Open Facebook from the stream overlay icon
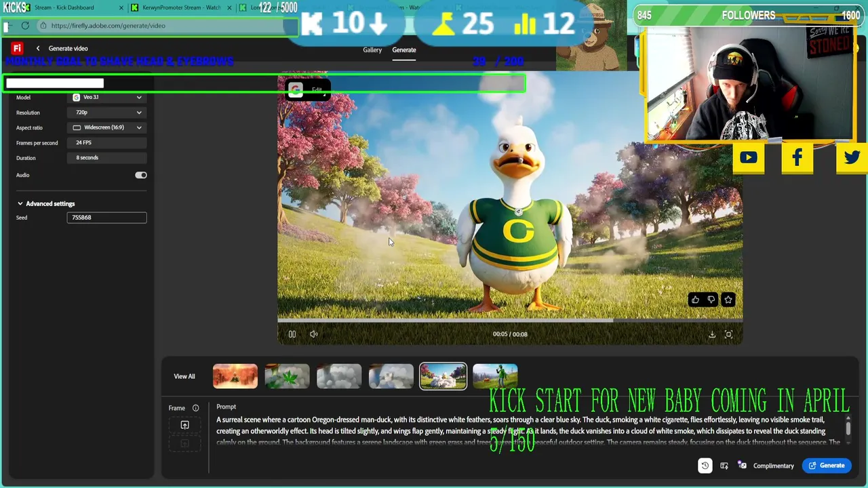Image resolution: width=868 pixels, height=488 pixels. click(x=797, y=158)
